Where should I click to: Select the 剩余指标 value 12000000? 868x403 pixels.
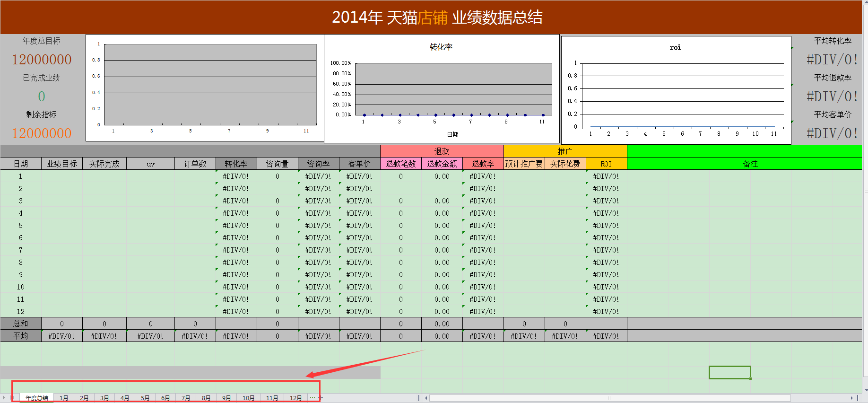coord(42,133)
